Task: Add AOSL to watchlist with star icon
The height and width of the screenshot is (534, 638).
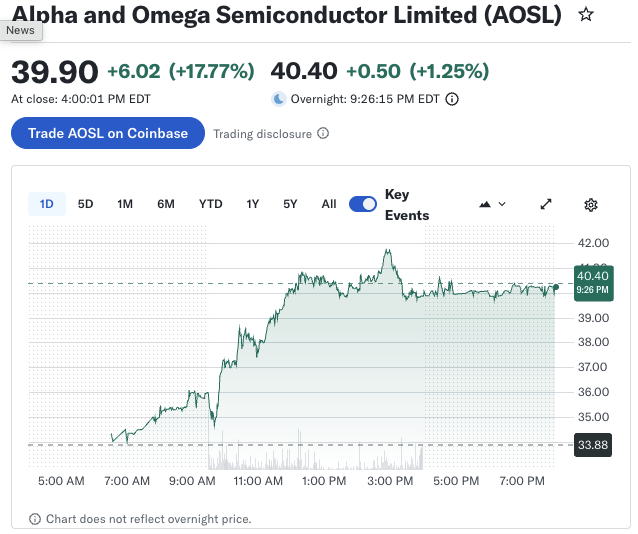Action: 586,15
